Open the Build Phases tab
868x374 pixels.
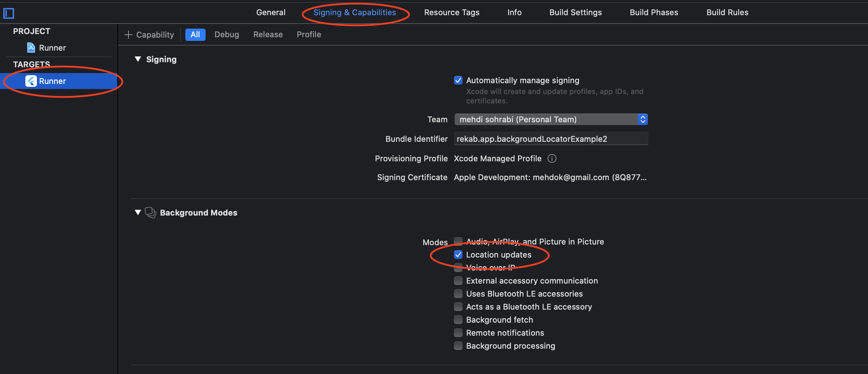(654, 12)
